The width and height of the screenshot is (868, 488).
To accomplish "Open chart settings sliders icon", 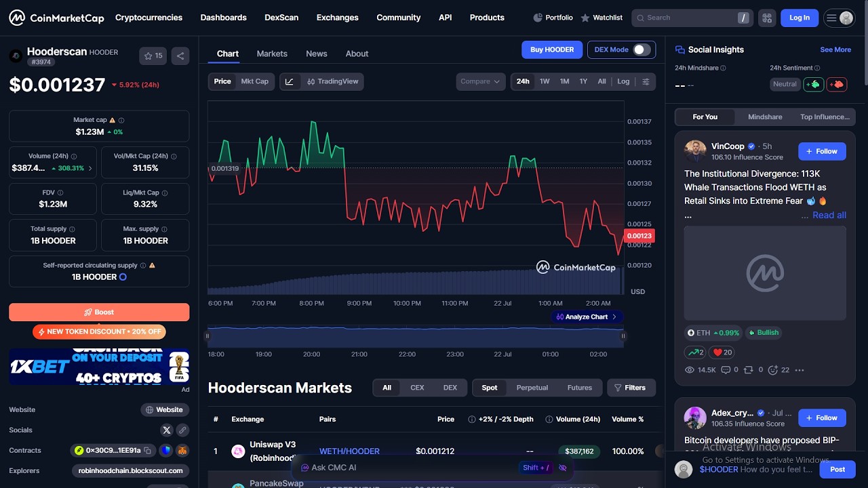I will 646,81.
